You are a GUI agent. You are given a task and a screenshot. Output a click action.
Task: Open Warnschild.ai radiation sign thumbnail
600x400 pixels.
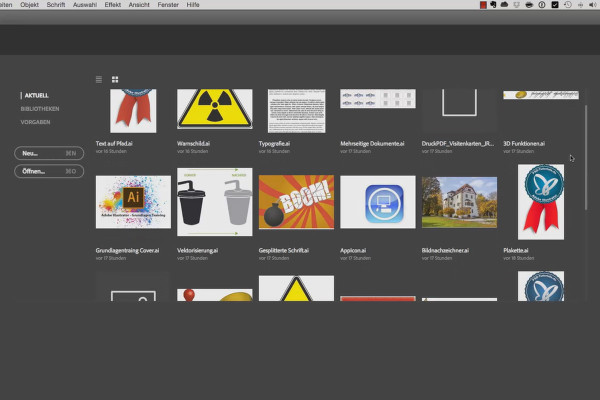tap(215, 109)
